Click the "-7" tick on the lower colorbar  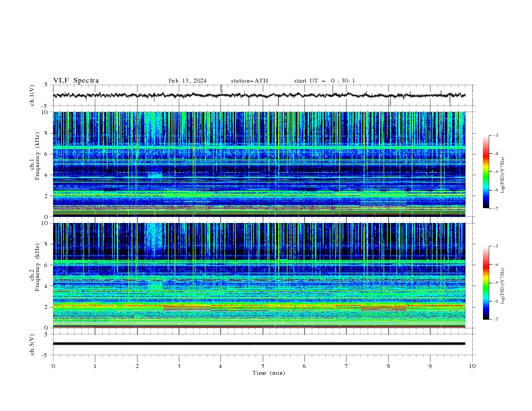[495, 319]
